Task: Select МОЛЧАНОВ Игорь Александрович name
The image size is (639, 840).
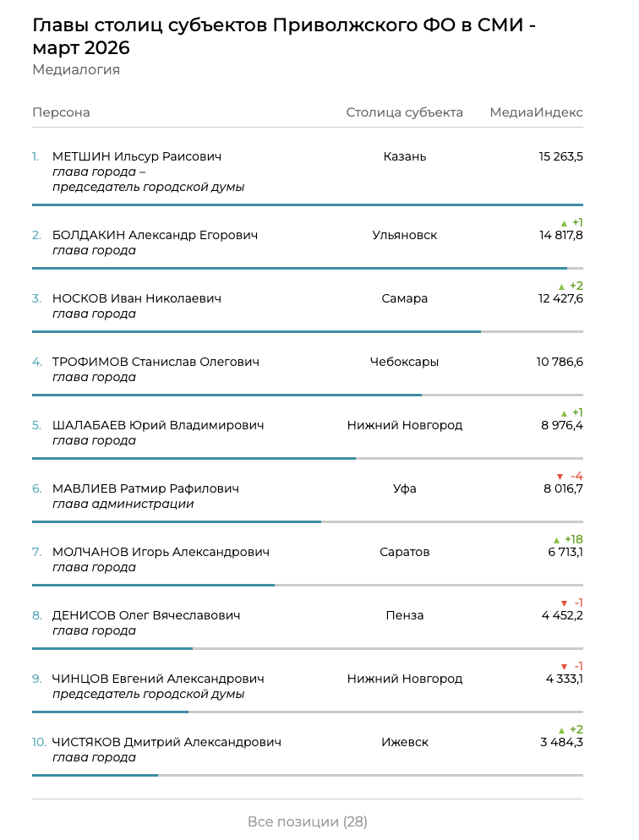Action: click(161, 552)
